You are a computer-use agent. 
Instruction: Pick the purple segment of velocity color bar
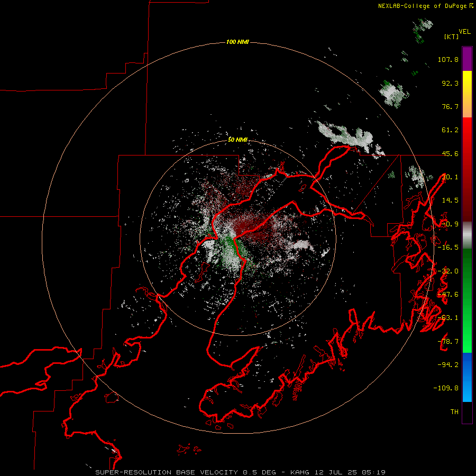click(467, 59)
